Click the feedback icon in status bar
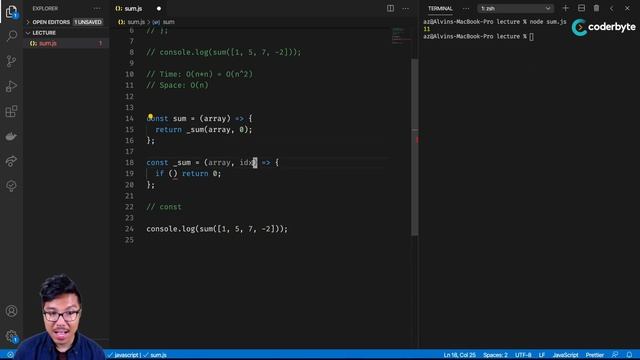 [615, 355]
